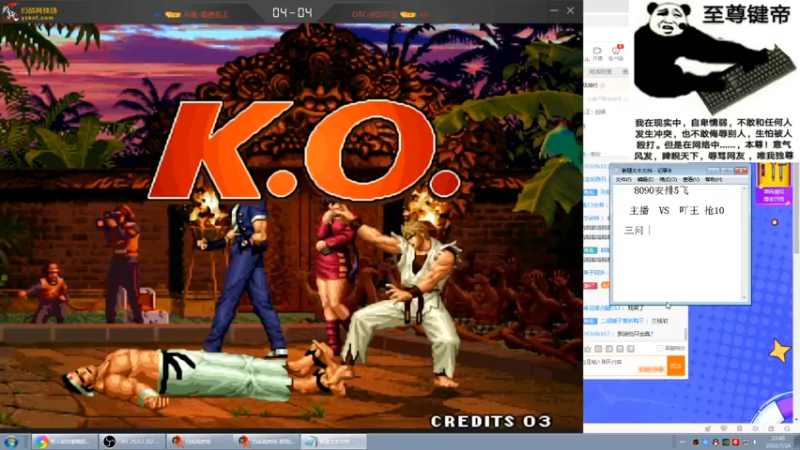The image size is (800, 450).
Task: Open the OBS Studio taskbar item
Action: click(133, 442)
